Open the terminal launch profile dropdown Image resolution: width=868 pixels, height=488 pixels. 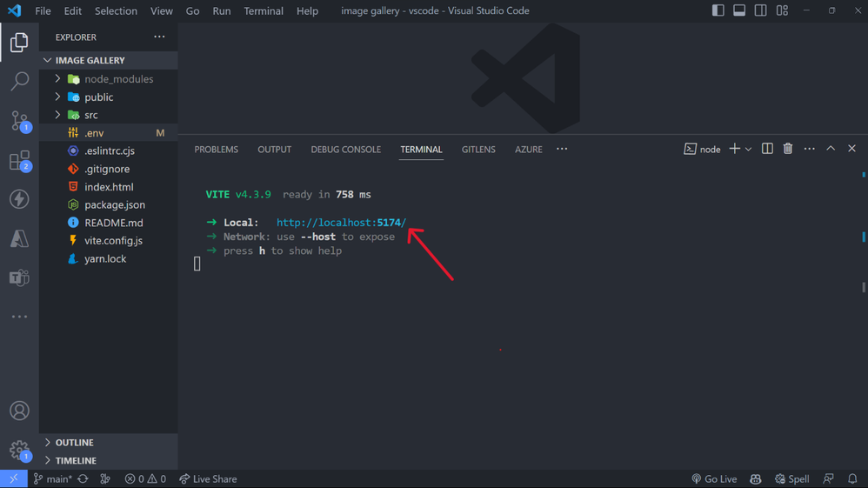(749, 149)
